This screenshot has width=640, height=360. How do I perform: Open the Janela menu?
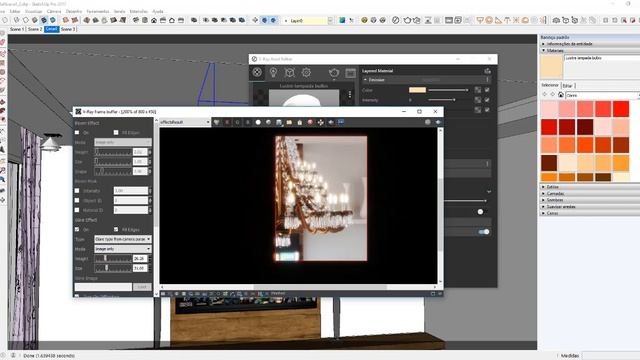(x=120, y=11)
